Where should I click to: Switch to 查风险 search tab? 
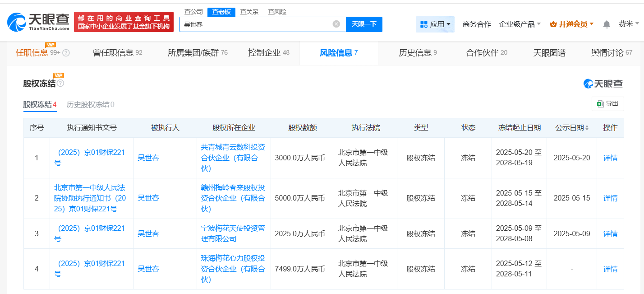click(x=277, y=12)
